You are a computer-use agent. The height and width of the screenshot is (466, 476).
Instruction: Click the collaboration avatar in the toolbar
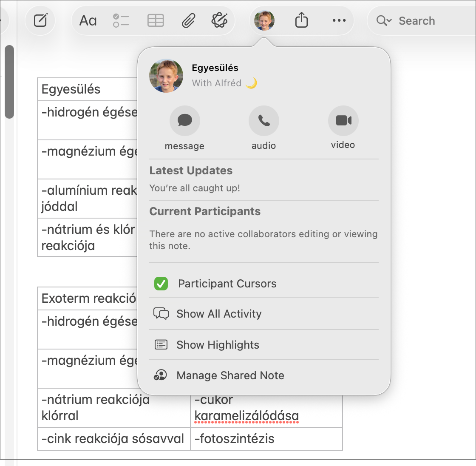pyautogui.click(x=264, y=20)
